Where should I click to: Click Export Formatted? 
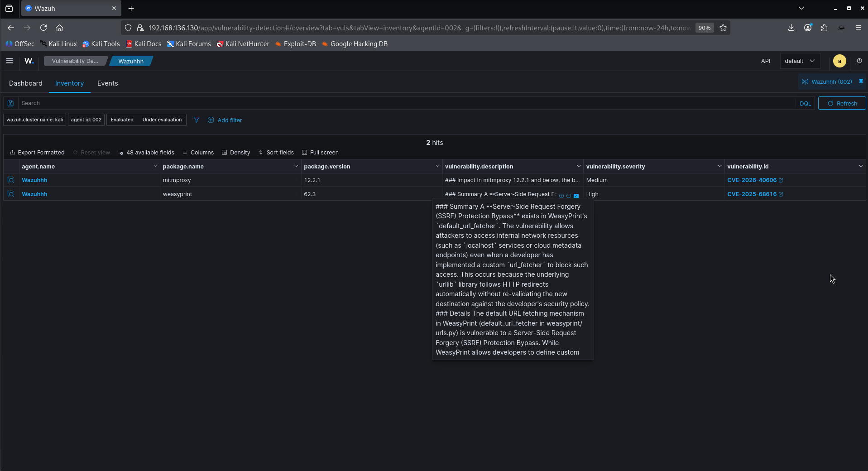pyautogui.click(x=37, y=153)
